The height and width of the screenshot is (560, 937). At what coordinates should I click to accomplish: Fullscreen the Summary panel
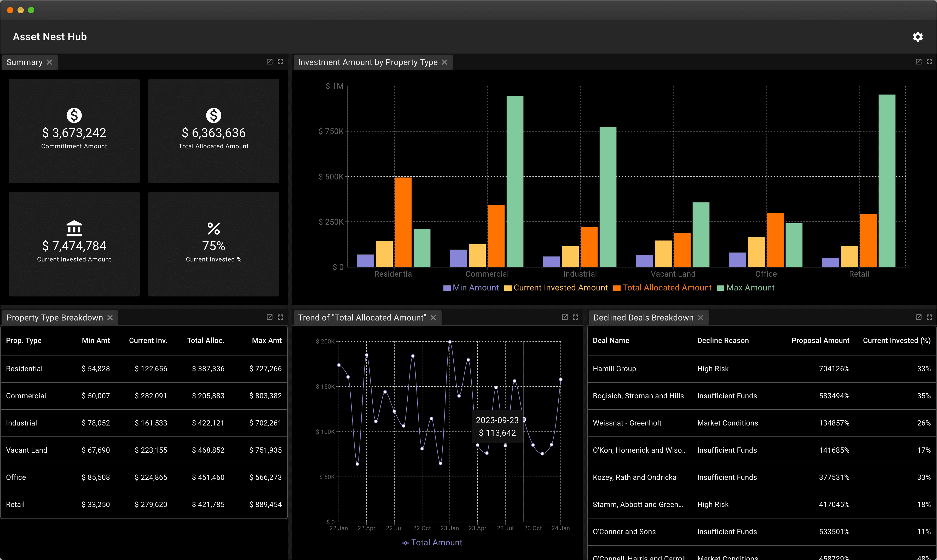pyautogui.click(x=280, y=61)
